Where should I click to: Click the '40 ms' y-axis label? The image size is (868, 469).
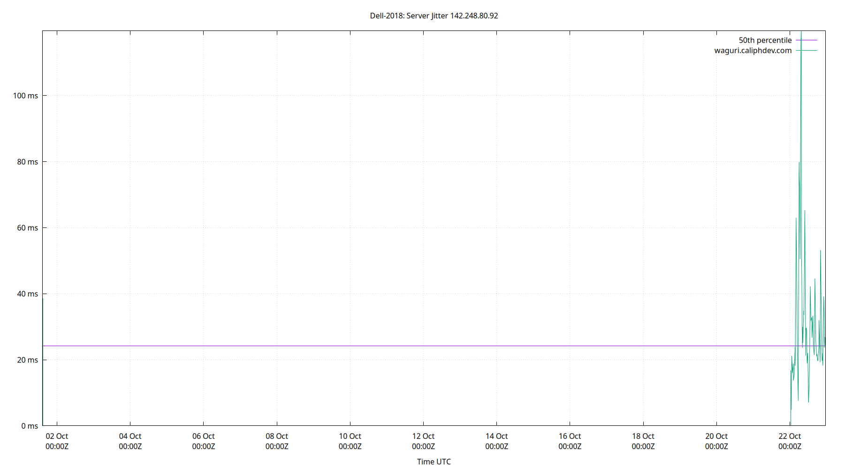point(27,294)
